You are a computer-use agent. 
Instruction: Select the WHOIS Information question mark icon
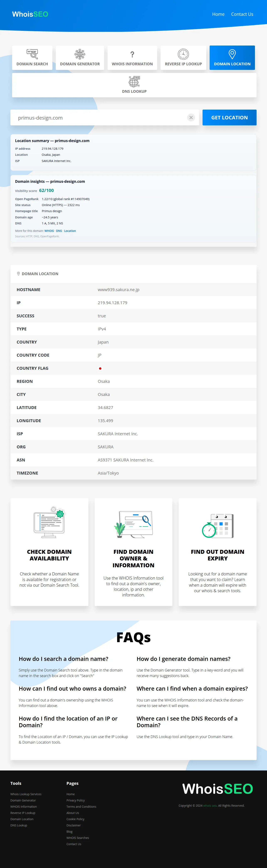click(x=132, y=54)
